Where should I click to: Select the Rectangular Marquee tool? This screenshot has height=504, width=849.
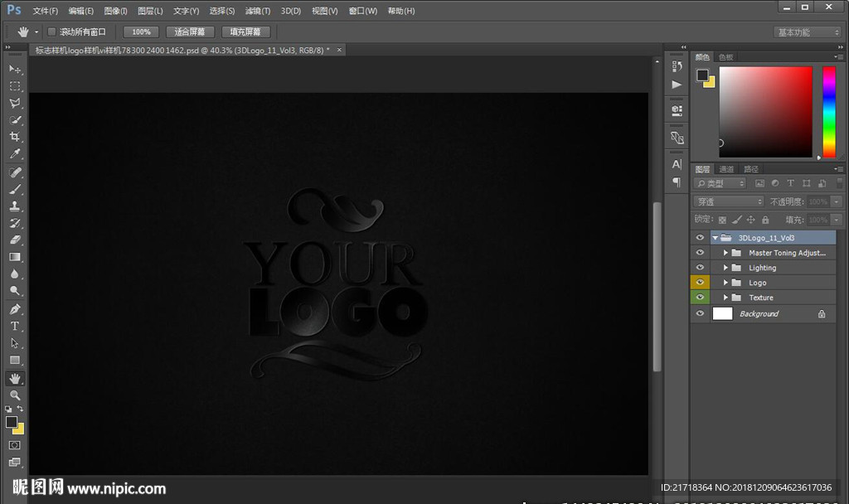click(x=15, y=86)
